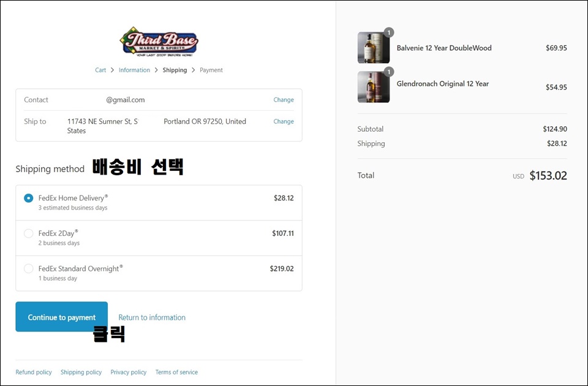Click the $28.12 FedEx Home Delivery price

[x=284, y=198]
